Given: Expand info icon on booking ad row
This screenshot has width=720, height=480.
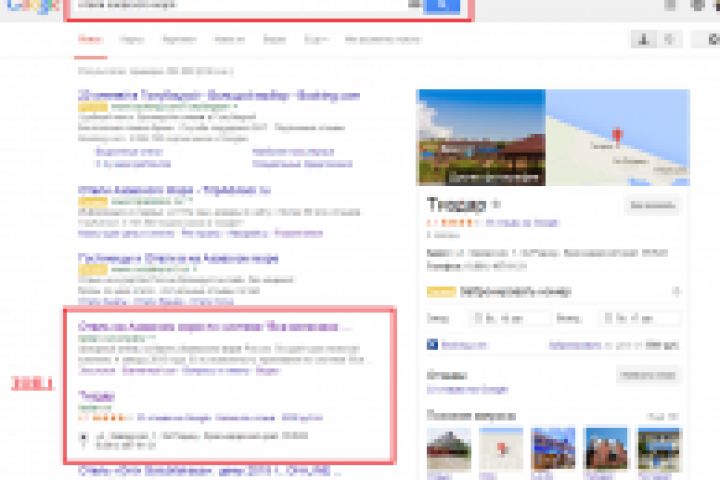Looking at the screenshot, I should (676, 291).
